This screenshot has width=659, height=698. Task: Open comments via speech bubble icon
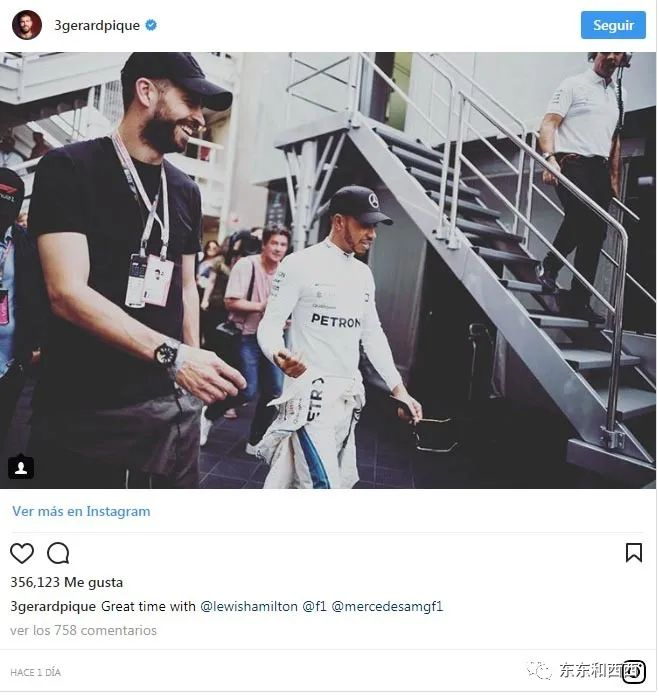pyautogui.click(x=58, y=554)
